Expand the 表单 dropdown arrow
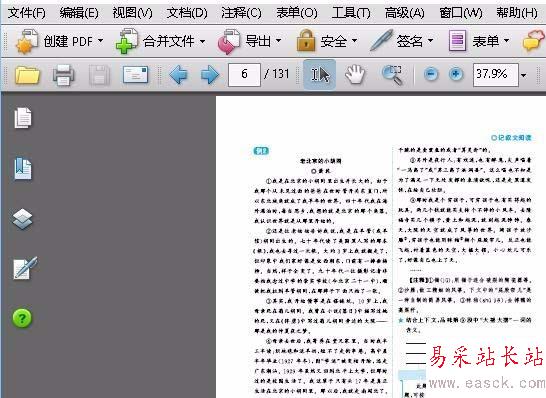The image size is (546, 398). 507,41
